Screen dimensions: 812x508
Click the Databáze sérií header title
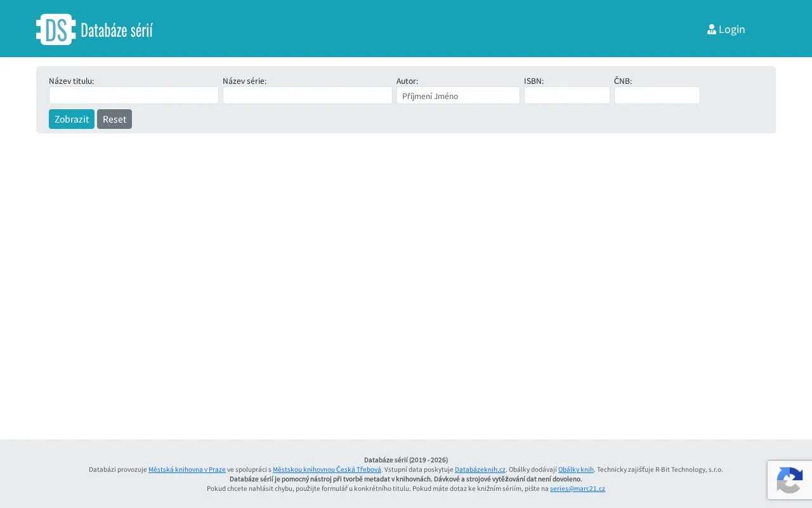pyautogui.click(x=117, y=30)
